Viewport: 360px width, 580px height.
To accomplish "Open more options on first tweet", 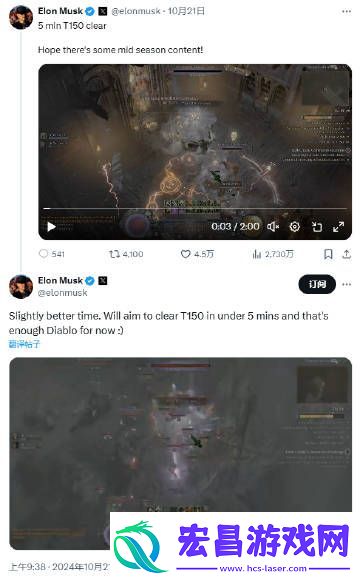I will pos(346,11).
